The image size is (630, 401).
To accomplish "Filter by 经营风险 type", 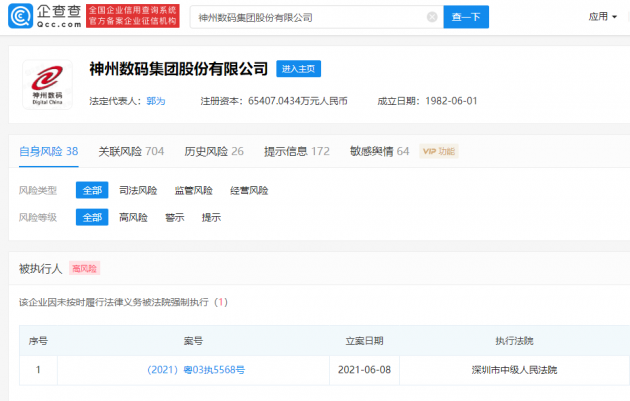I will click(249, 190).
